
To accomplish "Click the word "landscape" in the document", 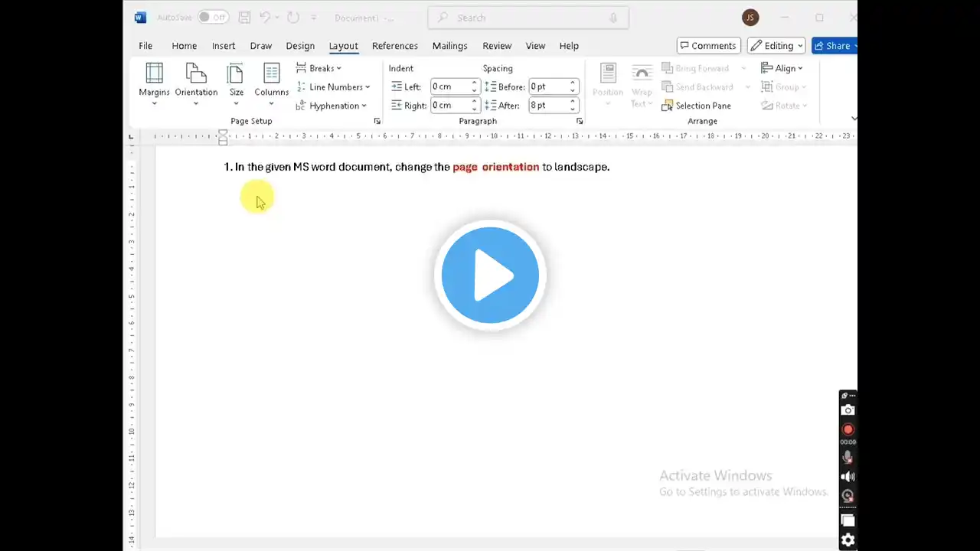I will (580, 167).
